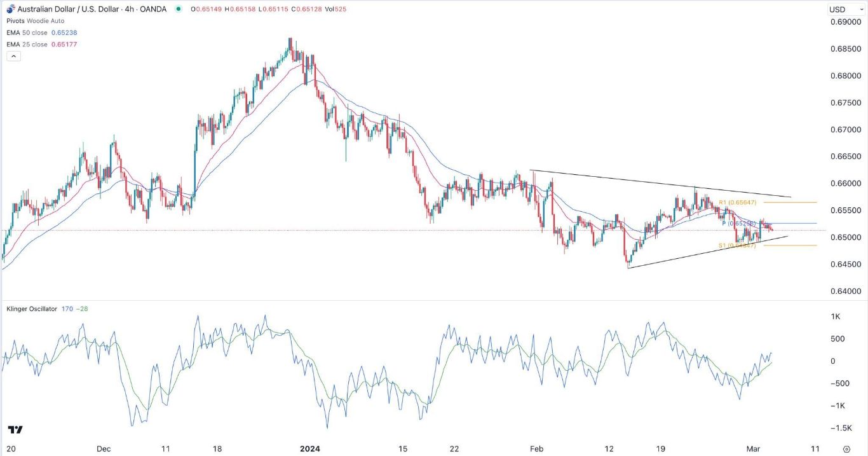Open the TradingView logo link
Screen dimensions: 868x456
(17, 429)
